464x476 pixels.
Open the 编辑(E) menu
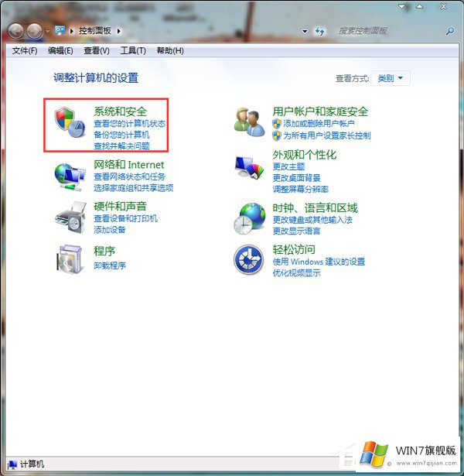(60, 51)
